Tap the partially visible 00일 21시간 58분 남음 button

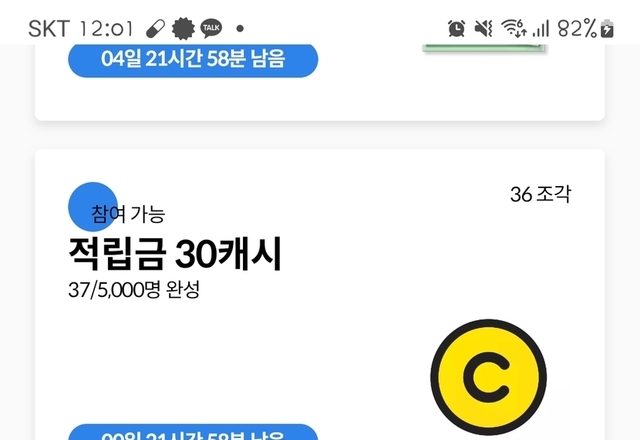(x=193, y=432)
